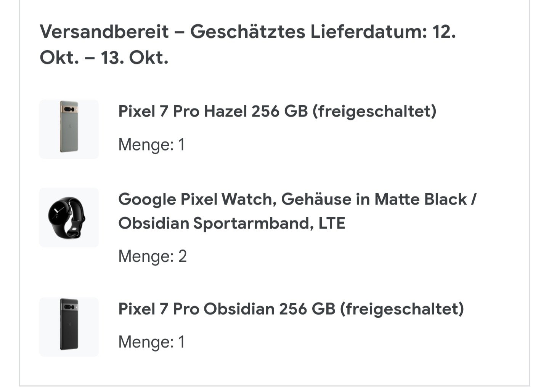Image resolution: width=549 pixels, height=392 pixels.
Task: Click "Menge: 1" under the Obsidian phone
Action: [151, 342]
